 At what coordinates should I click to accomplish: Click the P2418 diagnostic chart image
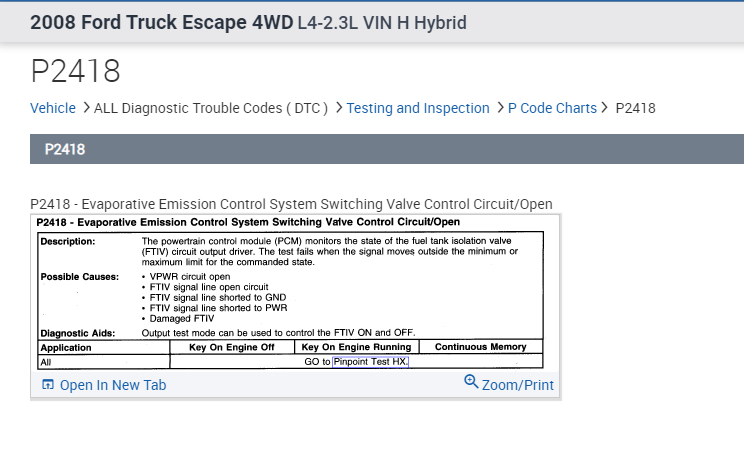(290, 290)
